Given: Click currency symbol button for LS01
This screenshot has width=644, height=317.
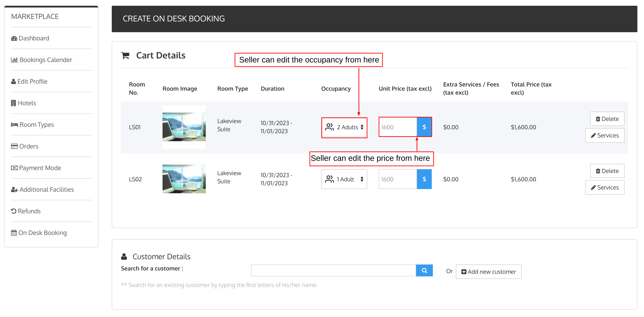Looking at the screenshot, I should click(x=425, y=127).
